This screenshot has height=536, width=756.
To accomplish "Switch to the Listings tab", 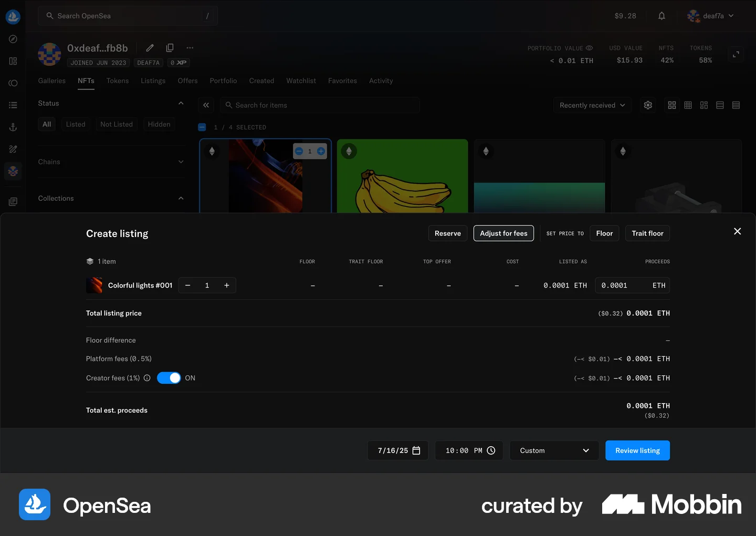I will [153, 81].
